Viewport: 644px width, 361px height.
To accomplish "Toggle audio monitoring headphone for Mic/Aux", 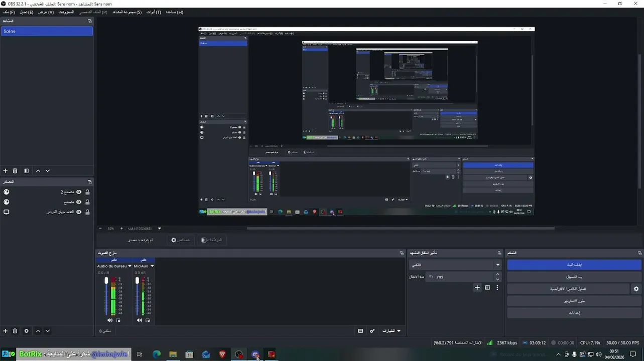I will [x=148, y=320].
